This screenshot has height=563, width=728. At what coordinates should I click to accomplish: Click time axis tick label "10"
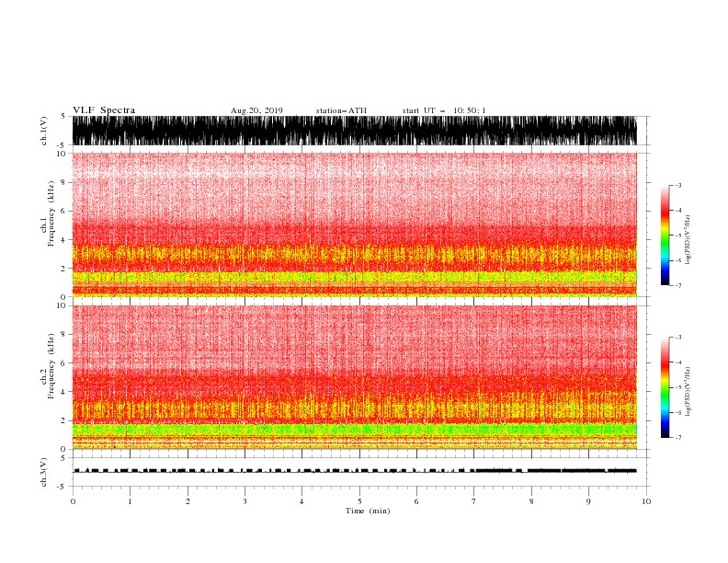pyautogui.click(x=646, y=501)
